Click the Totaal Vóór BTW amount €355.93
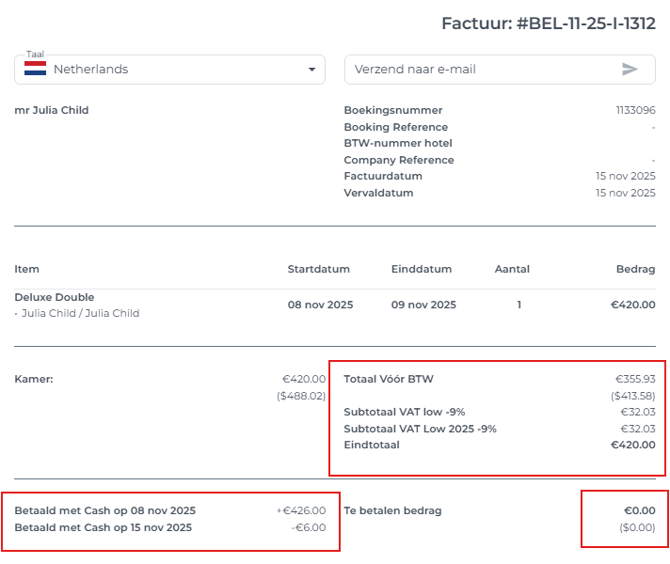This screenshot has height=564, width=670. (x=635, y=379)
